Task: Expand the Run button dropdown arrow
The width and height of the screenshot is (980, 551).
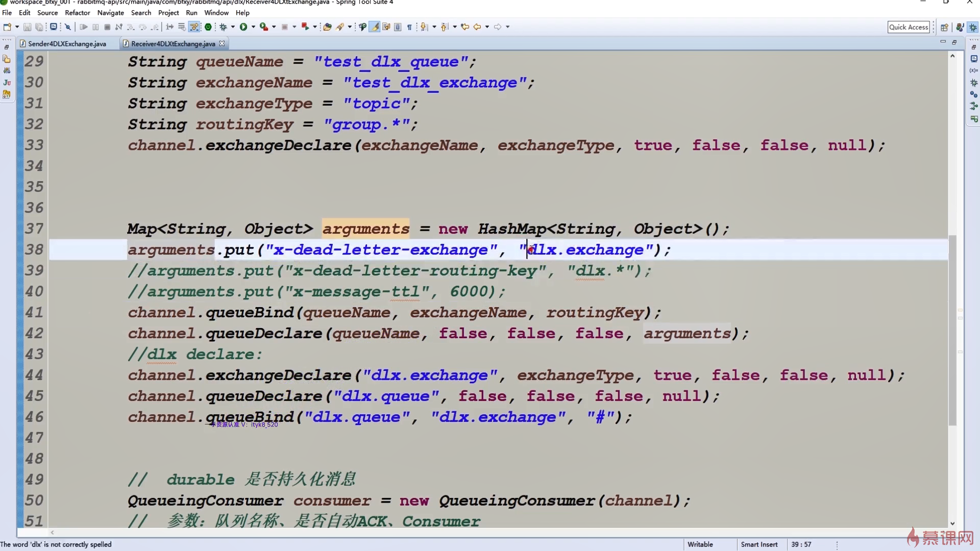Action: coord(253,27)
